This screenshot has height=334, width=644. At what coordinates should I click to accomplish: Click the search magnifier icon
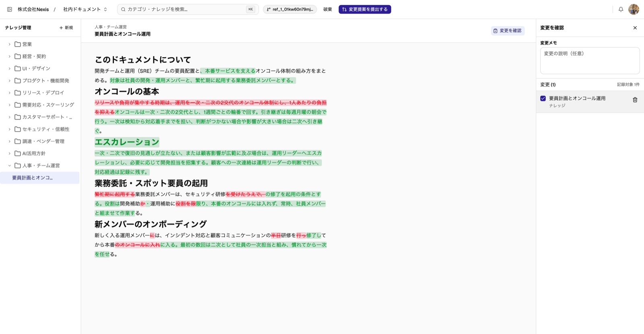click(124, 9)
